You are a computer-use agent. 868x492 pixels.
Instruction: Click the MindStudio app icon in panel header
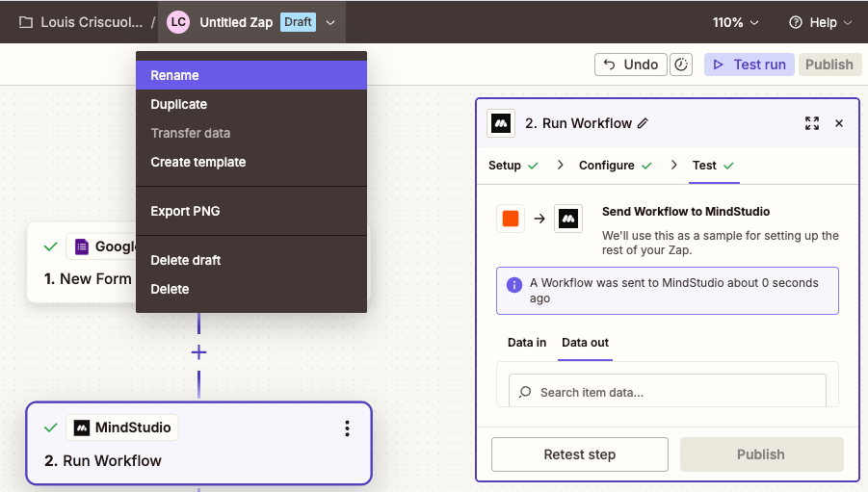pos(501,123)
